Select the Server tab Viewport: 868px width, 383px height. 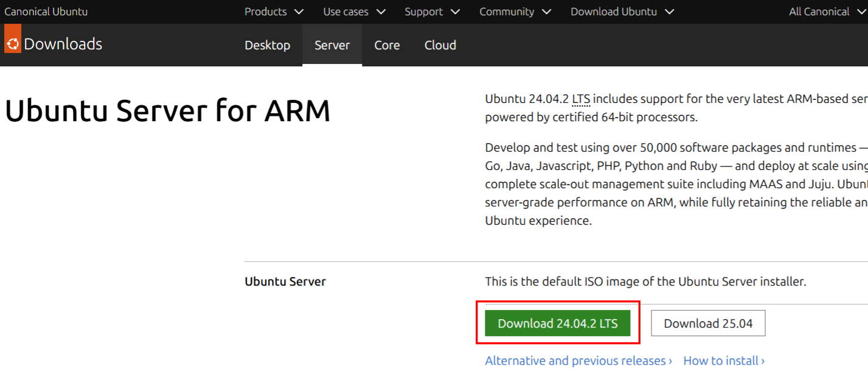pos(332,45)
